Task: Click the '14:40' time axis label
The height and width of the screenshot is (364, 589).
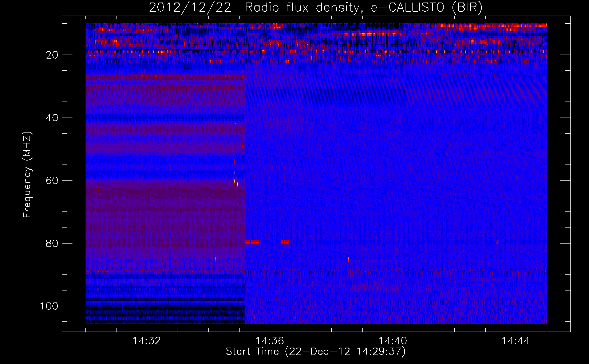Action: tap(393, 341)
